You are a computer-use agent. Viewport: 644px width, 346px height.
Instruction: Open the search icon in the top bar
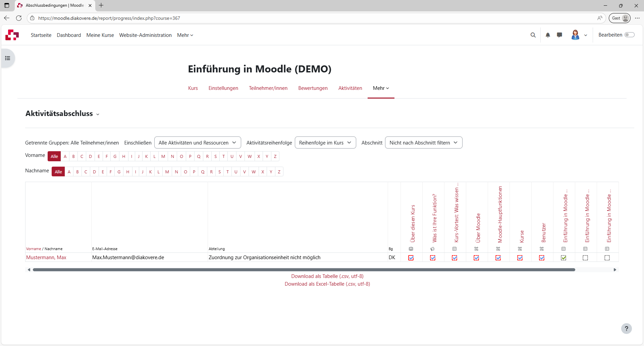point(533,35)
